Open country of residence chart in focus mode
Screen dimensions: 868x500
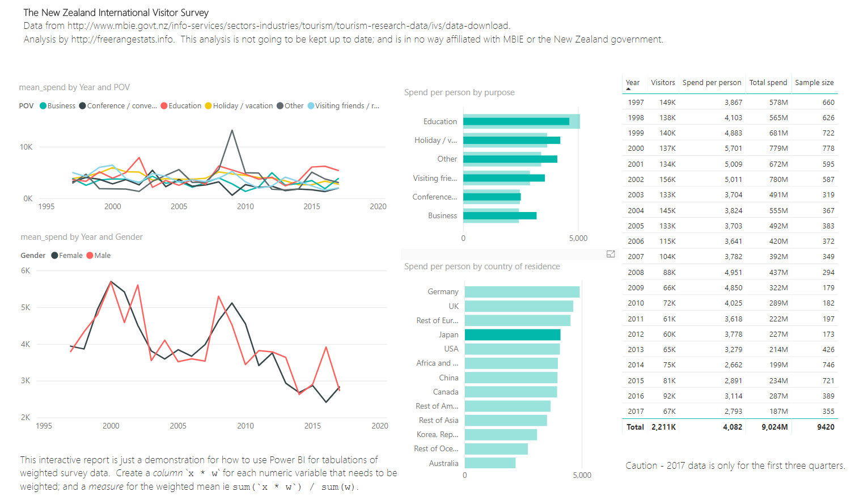tap(611, 254)
